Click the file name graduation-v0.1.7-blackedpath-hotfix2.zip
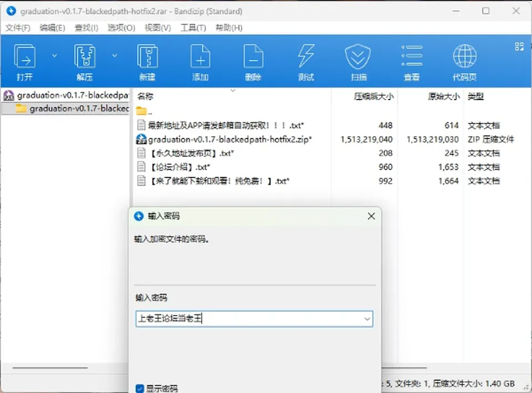 click(x=229, y=139)
